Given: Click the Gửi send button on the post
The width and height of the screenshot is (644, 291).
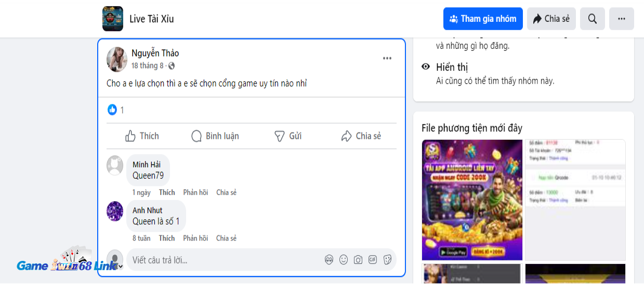Looking at the screenshot, I should click(288, 136).
